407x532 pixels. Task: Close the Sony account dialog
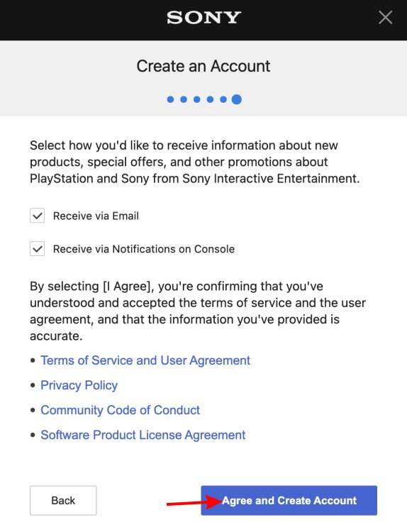click(385, 17)
